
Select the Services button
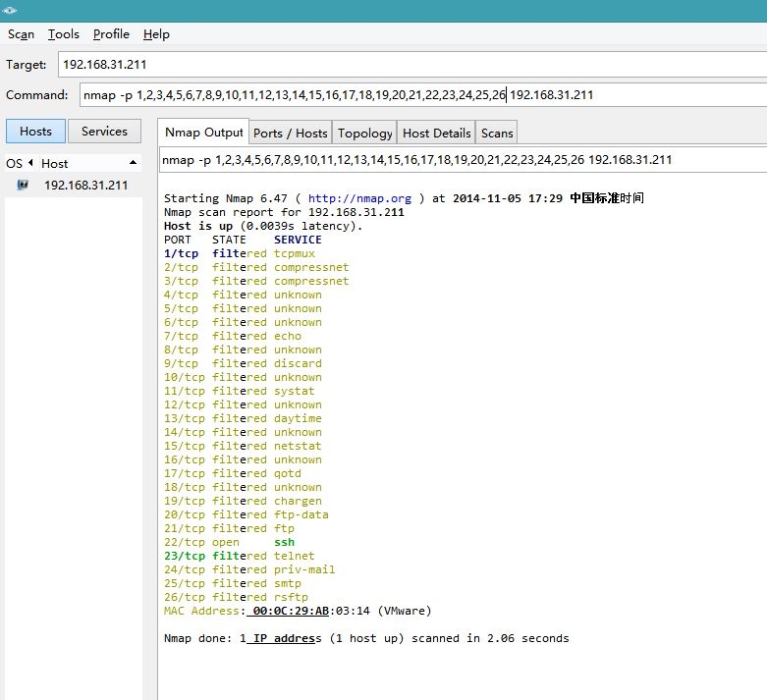tap(104, 132)
